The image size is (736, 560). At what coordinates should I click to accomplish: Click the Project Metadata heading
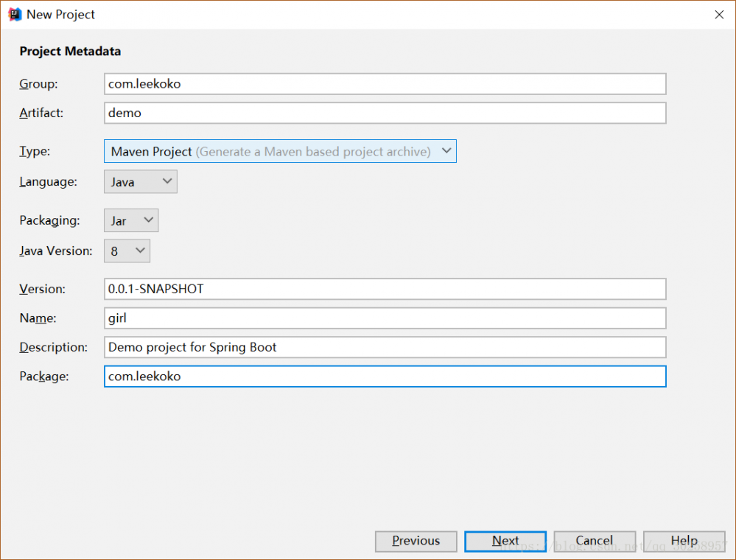[x=70, y=52]
